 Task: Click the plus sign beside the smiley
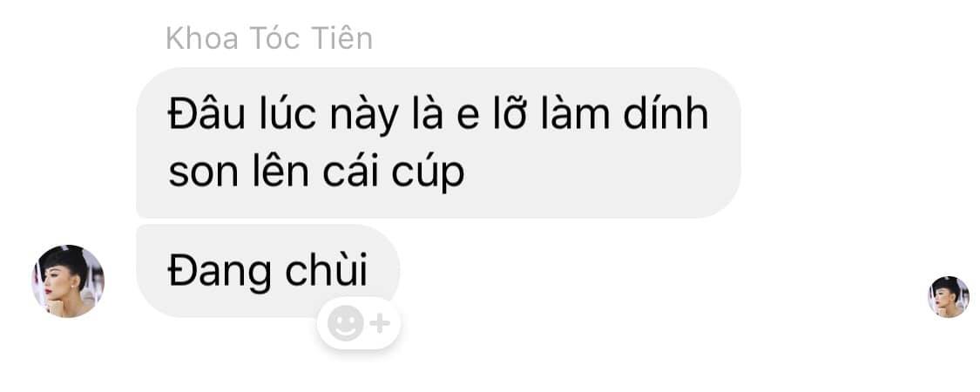(380, 324)
